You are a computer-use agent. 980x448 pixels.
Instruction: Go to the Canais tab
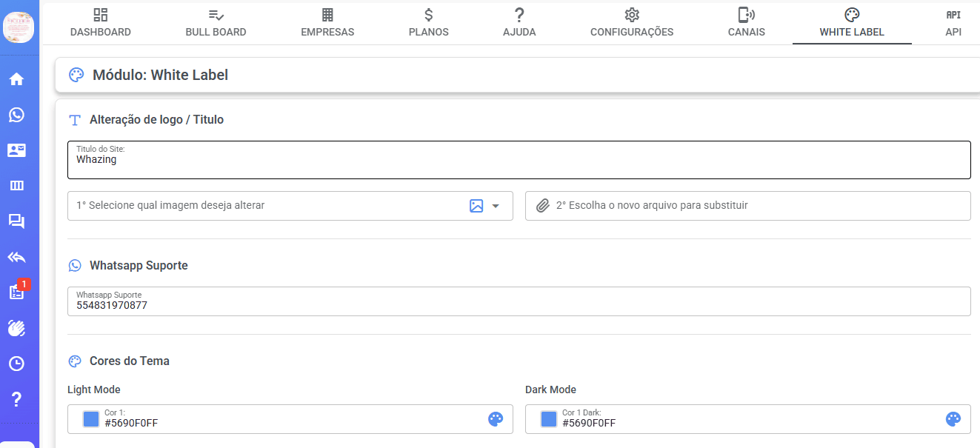746,23
